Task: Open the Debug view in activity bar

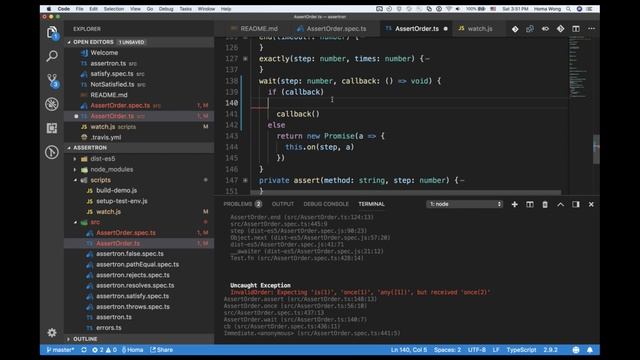Action: (52, 104)
